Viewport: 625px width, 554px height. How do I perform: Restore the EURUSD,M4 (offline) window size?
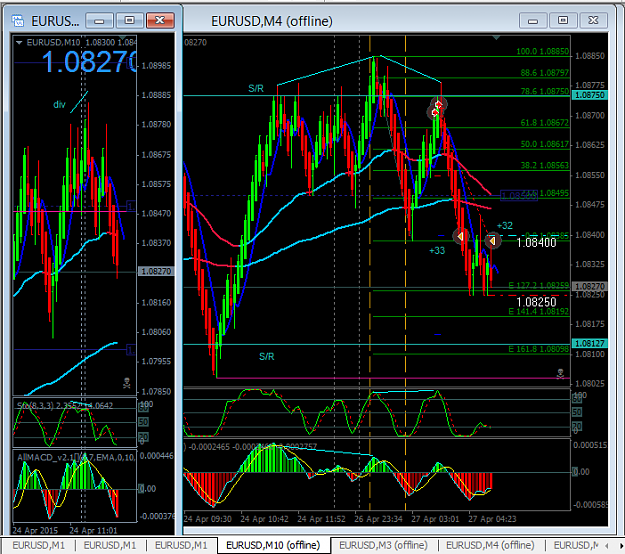tap(563, 21)
